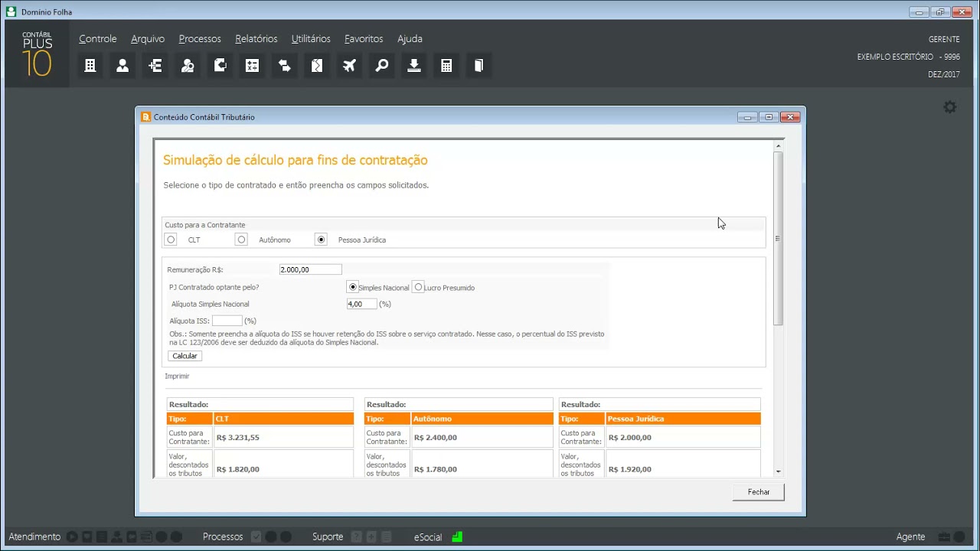This screenshot has height=551, width=980.
Task: Open the company building icon in toolbar
Action: tap(90, 66)
